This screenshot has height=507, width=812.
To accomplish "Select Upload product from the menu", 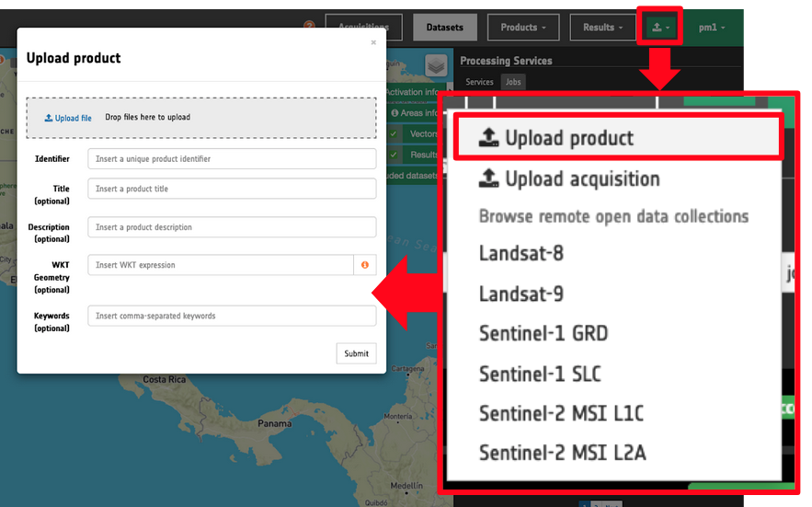I will [x=568, y=138].
